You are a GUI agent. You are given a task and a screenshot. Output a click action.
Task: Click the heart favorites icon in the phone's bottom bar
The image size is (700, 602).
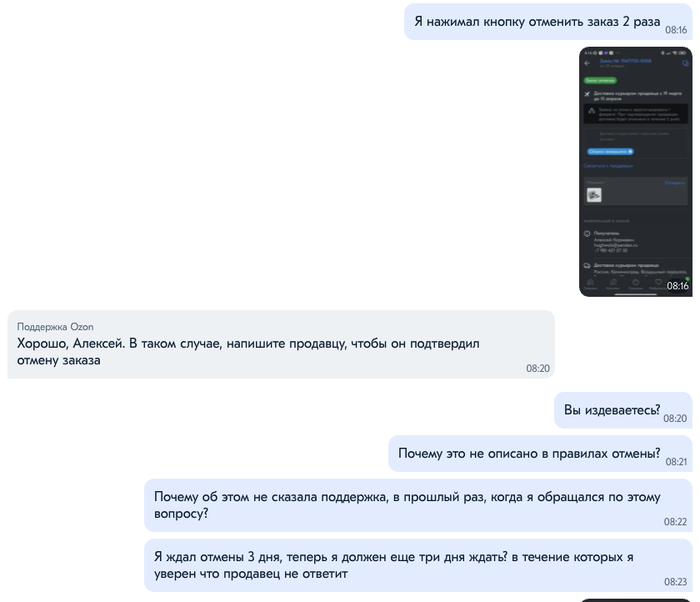(x=658, y=283)
